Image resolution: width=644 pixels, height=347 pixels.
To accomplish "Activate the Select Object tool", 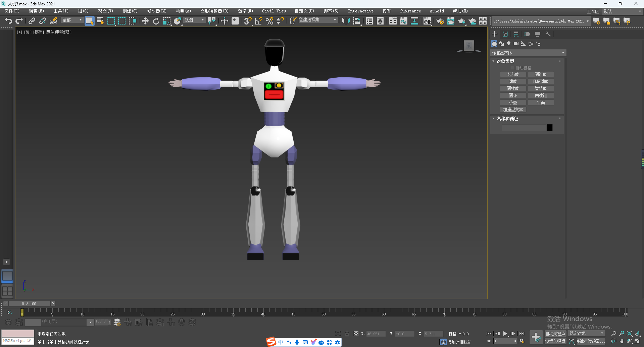I will [x=89, y=21].
